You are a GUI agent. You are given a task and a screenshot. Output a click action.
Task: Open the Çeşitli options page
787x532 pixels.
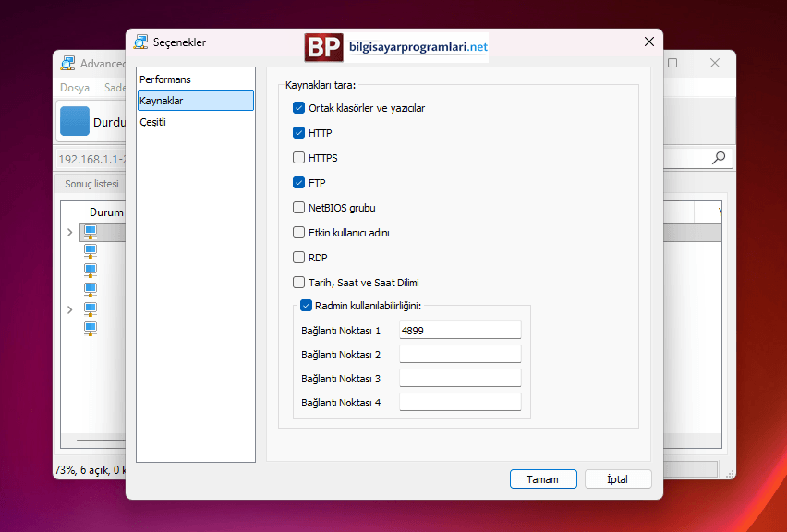(x=195, y=122)
